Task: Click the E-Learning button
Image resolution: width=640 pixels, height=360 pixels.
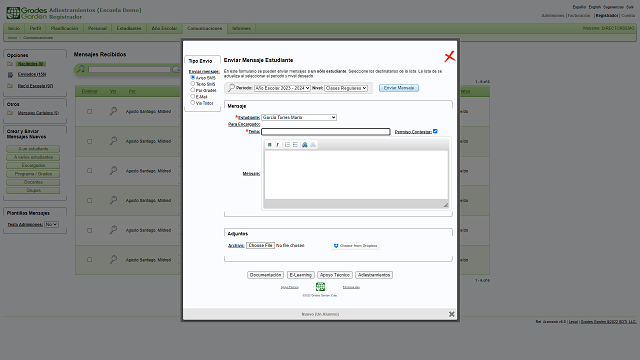Action: click(x=301, y=275)
